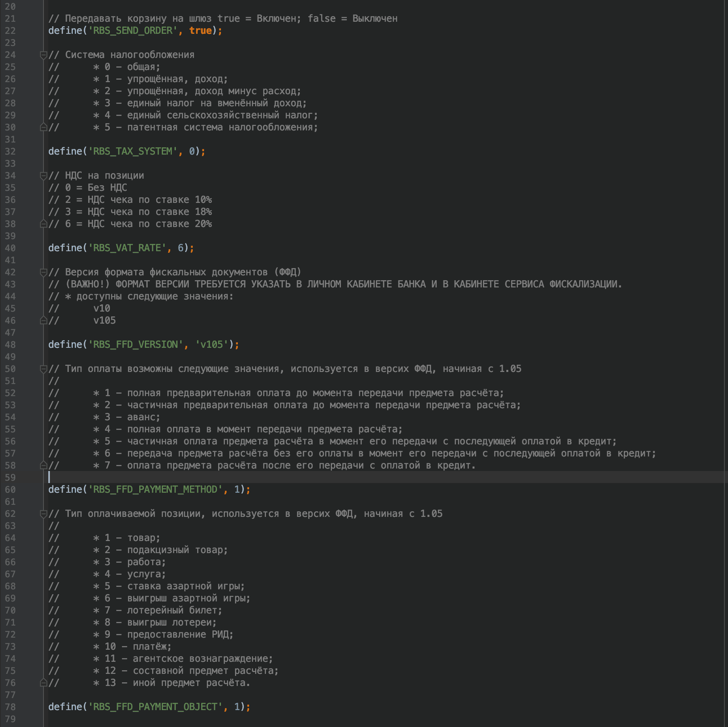Click line number 32 in the gutter
728x727 pixels.
10,151
